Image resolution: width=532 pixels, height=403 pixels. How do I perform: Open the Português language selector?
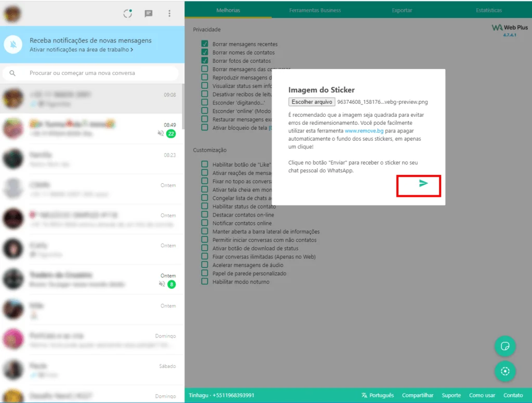[x=378, y=395]
